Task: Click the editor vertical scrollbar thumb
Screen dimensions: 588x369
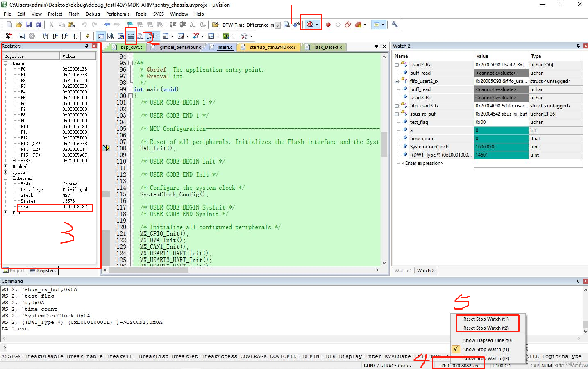Action: 384,144
